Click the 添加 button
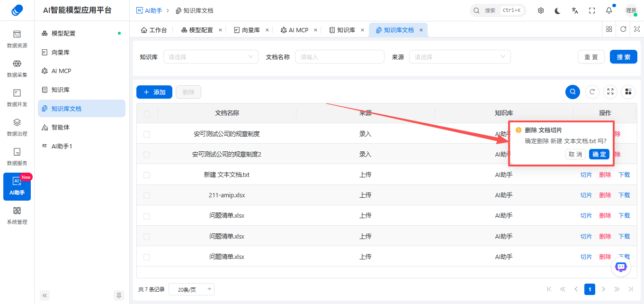Viewport: 644px width, 304px height. click(154, 92)
